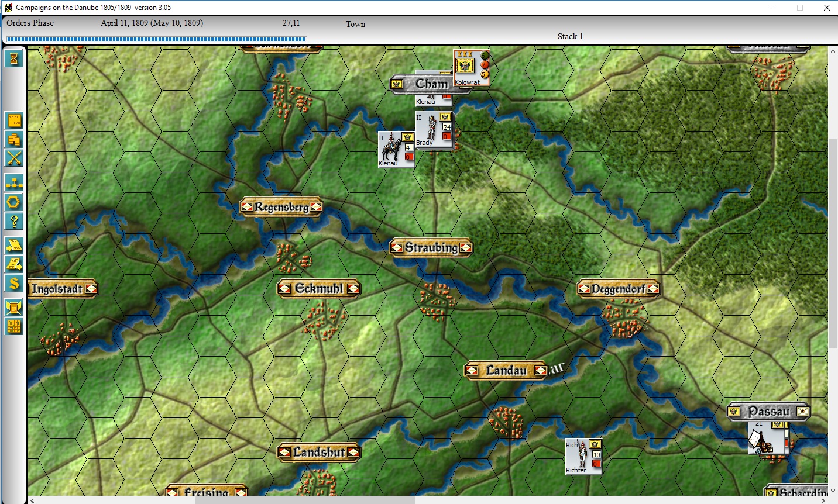
Task: Click the Straubing town label
Action: pyautogui.click(x=431, y=248)
